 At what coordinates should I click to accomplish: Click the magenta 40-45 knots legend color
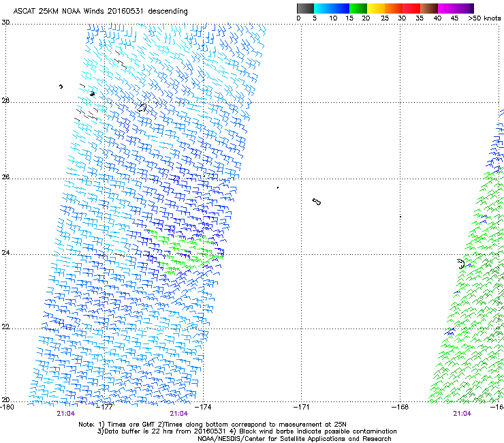click(447, 8)
